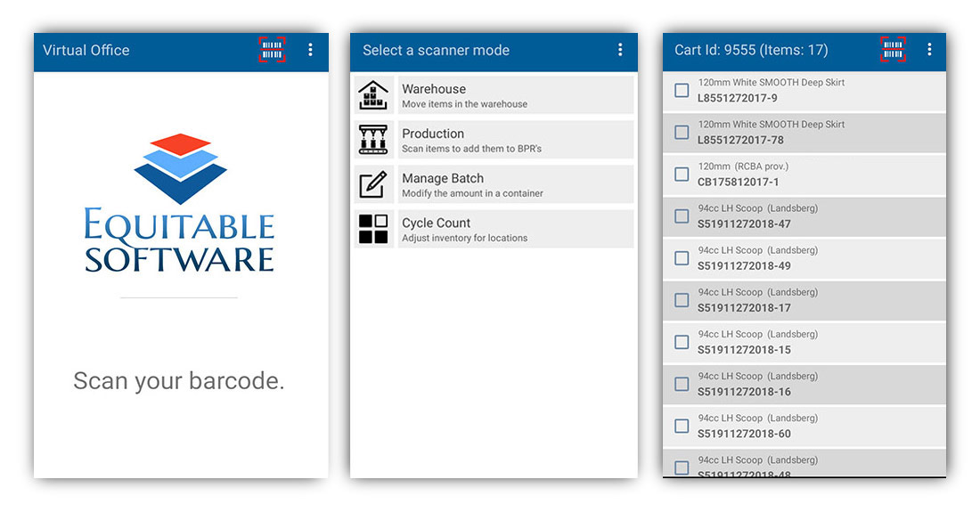
Task: Click the Production conveyor icon
Action: [x=374, y=139]
